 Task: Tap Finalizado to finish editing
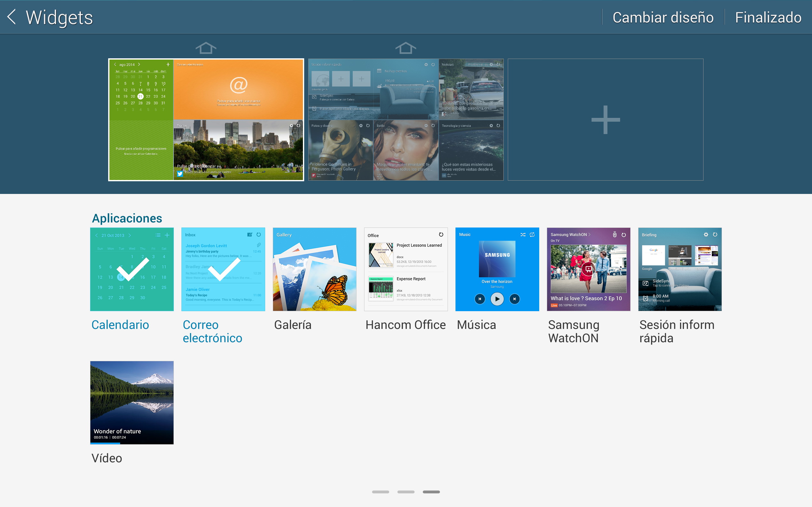click(x=768, y=17)
